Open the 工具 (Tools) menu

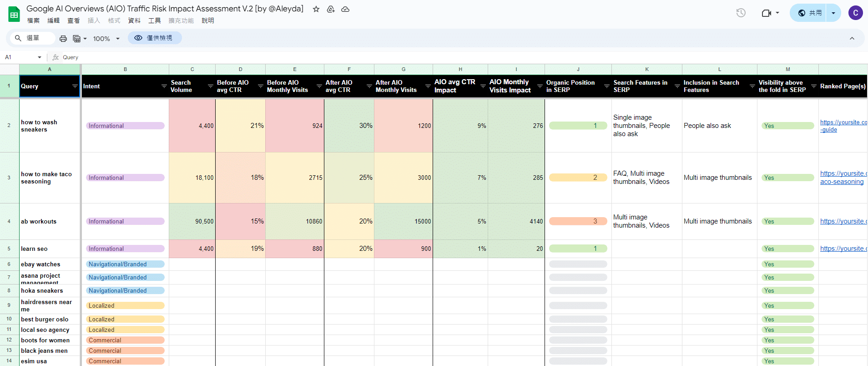155,20
